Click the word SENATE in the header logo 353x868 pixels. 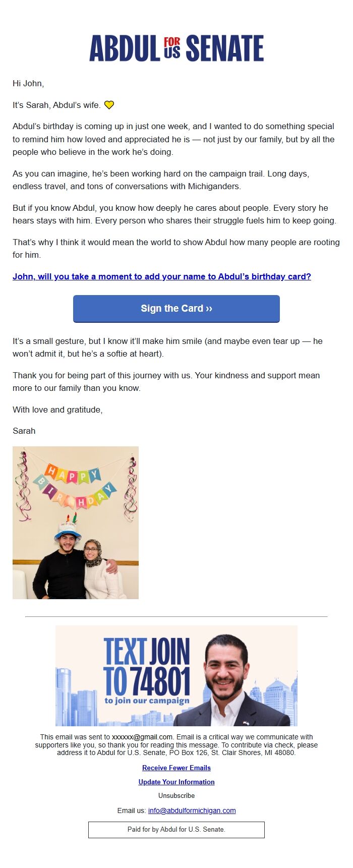[x=224, y=48]
